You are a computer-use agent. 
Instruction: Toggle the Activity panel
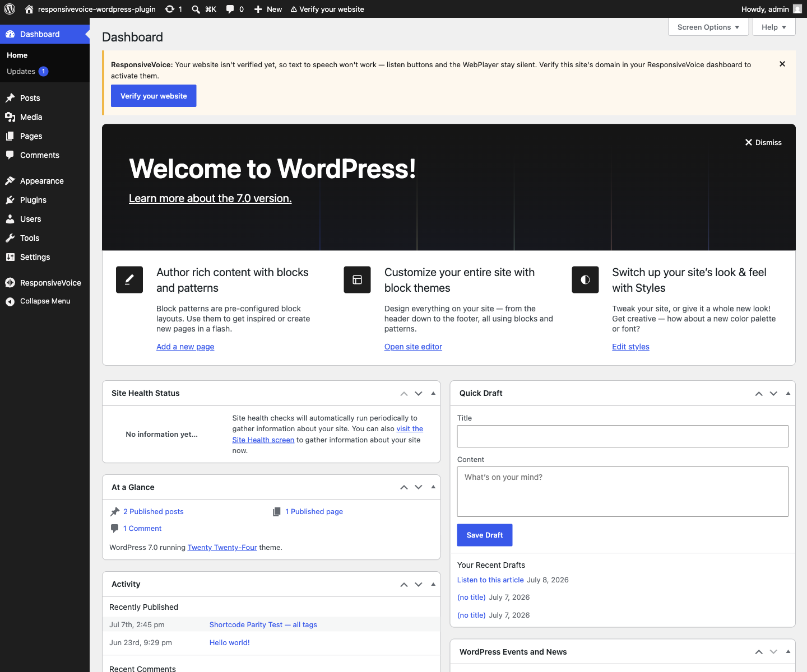click(x=433, y=584)
